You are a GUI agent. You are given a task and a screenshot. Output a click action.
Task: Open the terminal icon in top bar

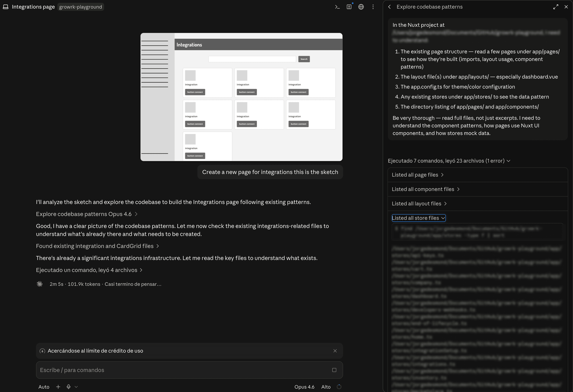337,7
